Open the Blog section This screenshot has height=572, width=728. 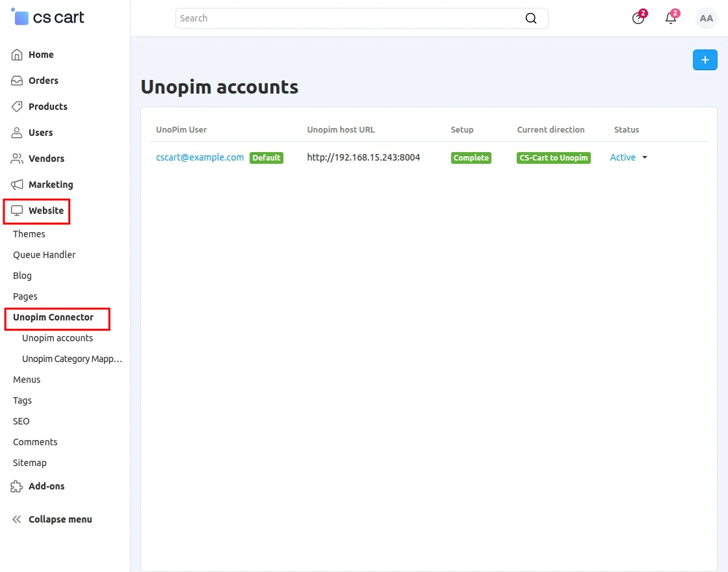click(x=22, y=276)
